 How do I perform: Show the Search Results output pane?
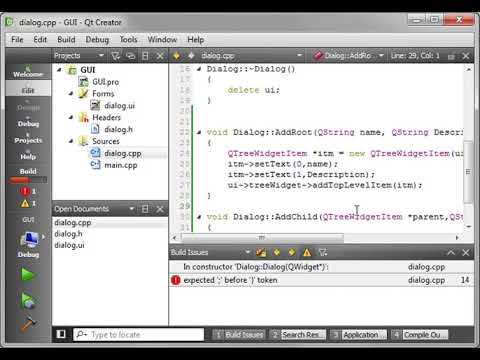298,334
